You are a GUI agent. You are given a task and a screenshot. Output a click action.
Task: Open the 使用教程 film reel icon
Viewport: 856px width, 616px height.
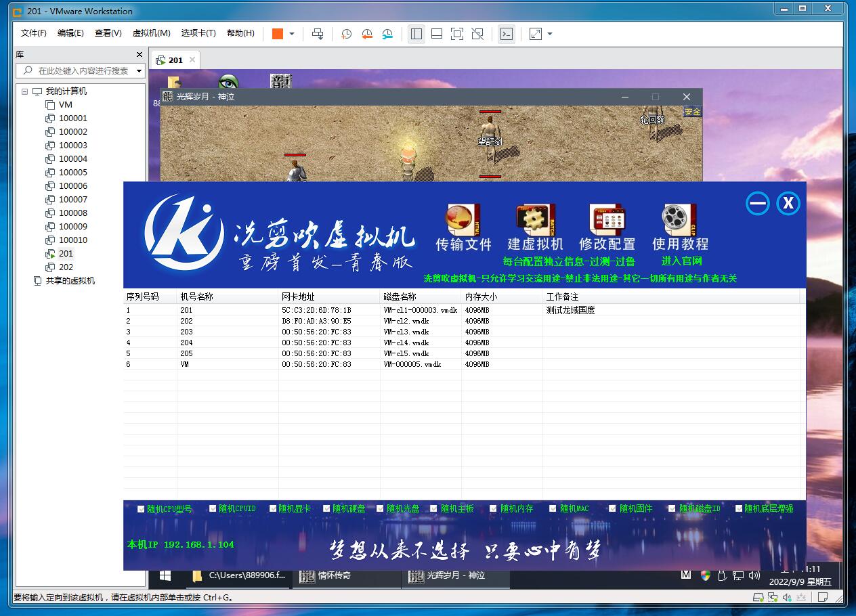[679, 221]
